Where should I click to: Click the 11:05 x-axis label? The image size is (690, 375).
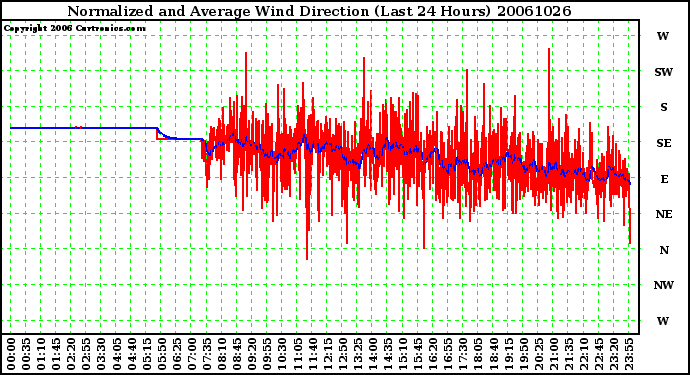(297, 355)
